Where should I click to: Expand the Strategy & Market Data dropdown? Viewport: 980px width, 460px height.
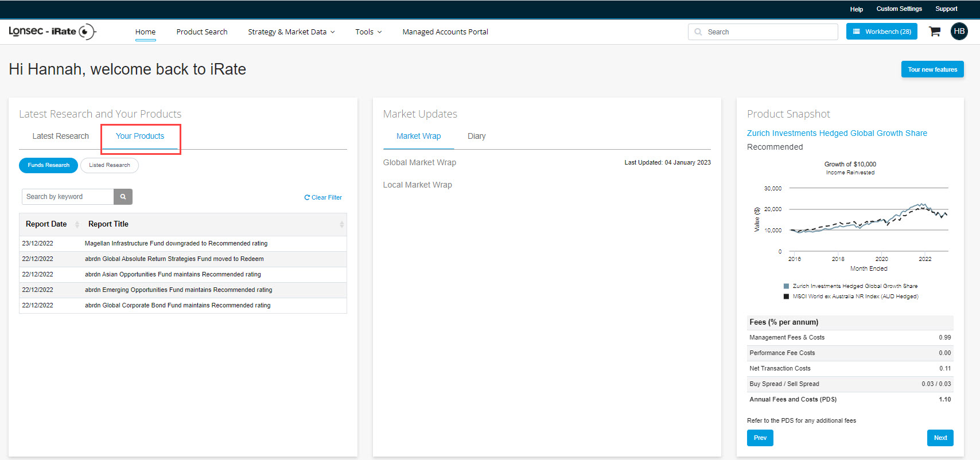[291, 32]
